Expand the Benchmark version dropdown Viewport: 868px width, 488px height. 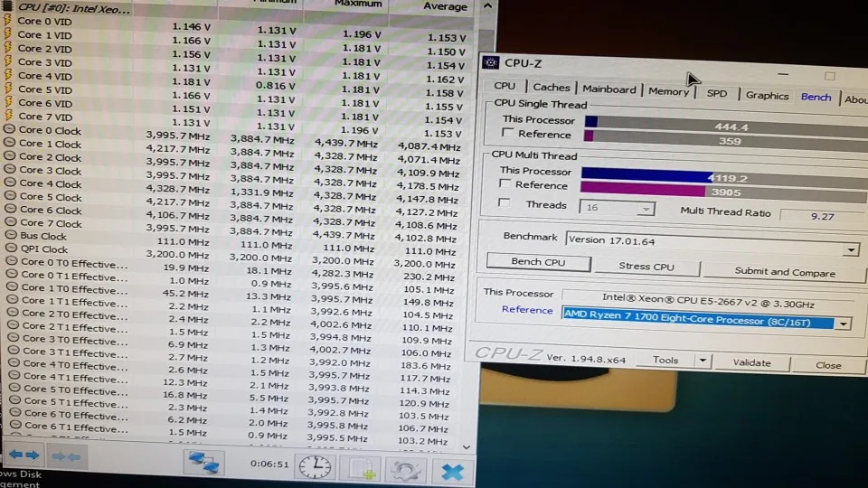point(850,249)
